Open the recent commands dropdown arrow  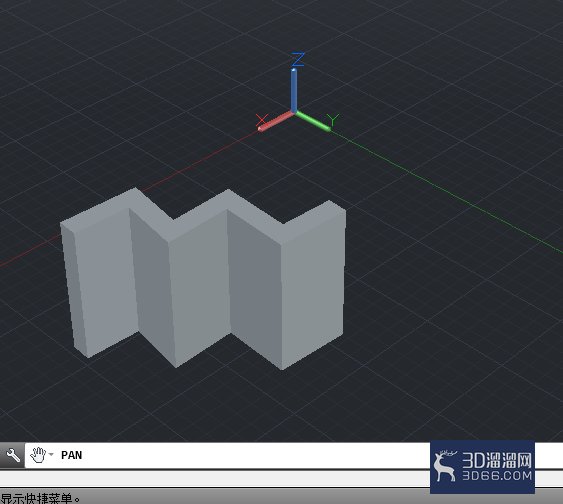(x=51, y=455)
